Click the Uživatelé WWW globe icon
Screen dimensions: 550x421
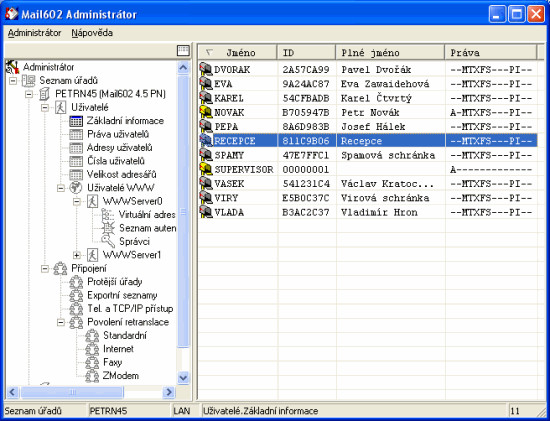(x=76, y=188)
